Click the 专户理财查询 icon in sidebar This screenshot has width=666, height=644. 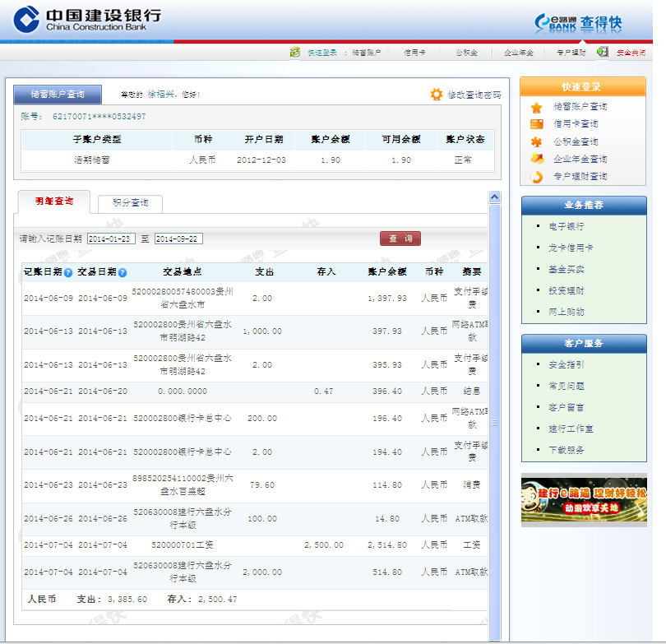click(536, 176)
